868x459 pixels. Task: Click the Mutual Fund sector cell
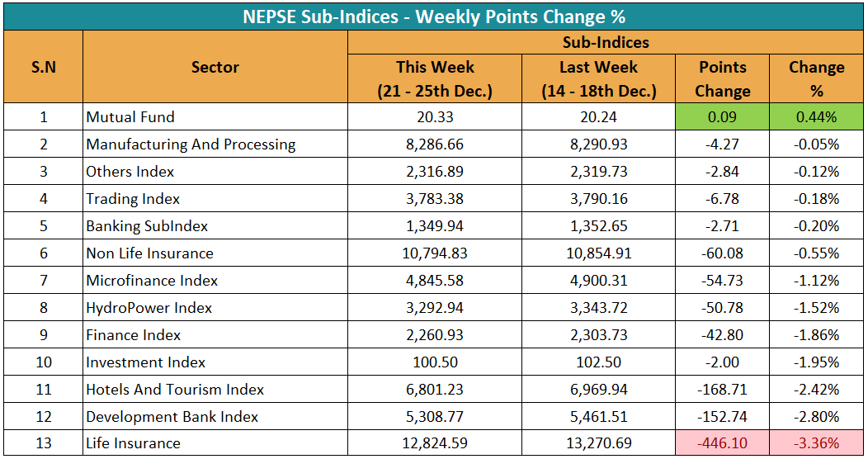point(130,117)
